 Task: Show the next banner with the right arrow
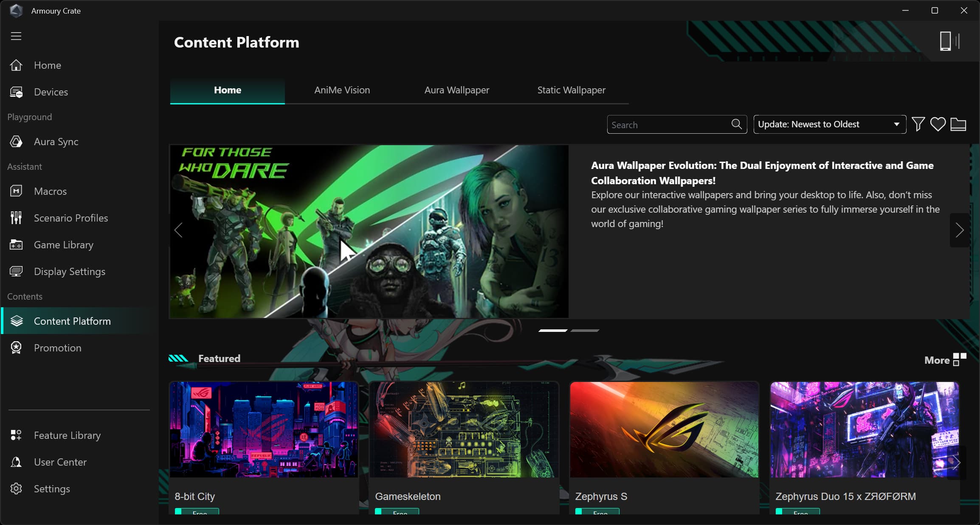[x=959, y=230]
